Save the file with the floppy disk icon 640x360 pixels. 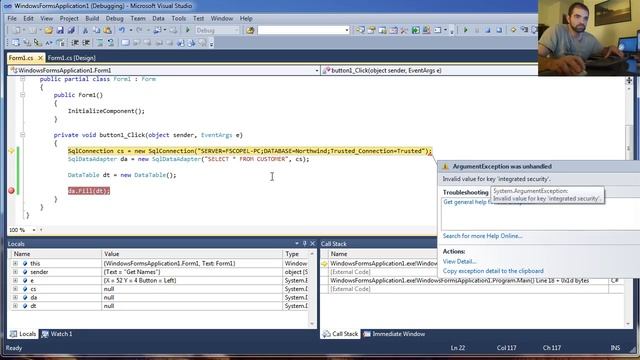point(60,30)
